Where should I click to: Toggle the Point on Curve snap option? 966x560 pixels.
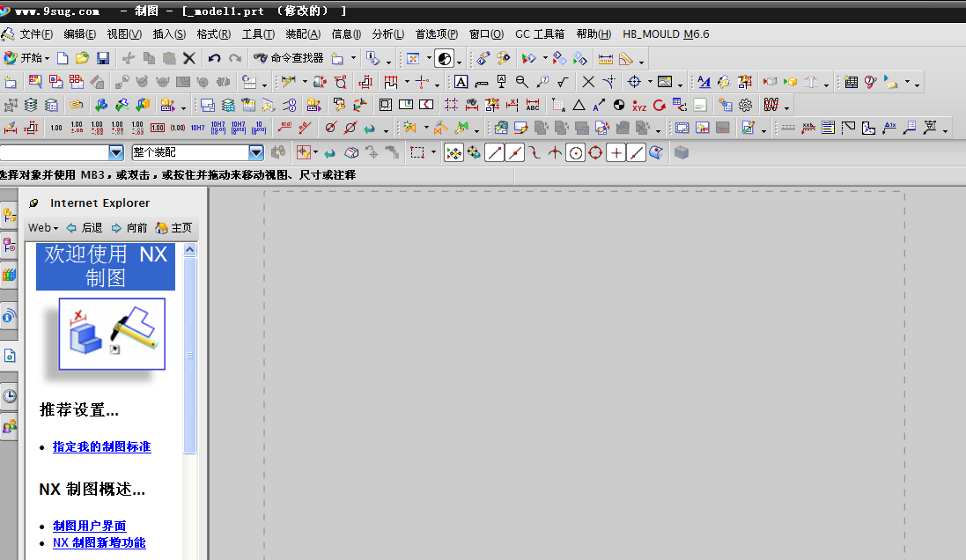click(x=636, y=153)
